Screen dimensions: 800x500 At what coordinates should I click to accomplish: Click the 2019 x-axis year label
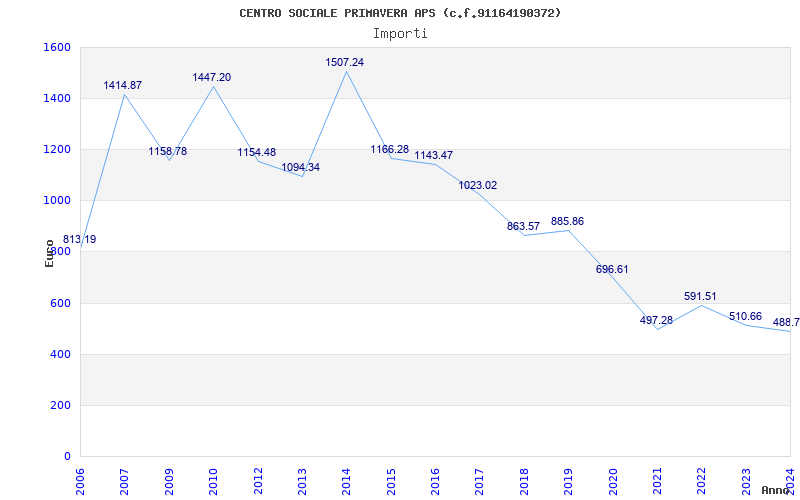click(x=568, y=481)
